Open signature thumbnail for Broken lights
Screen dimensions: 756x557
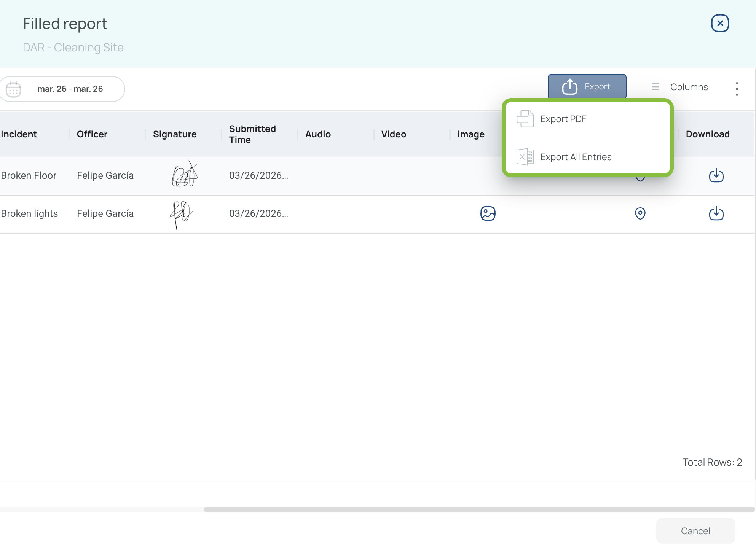(x=181, y=214)
